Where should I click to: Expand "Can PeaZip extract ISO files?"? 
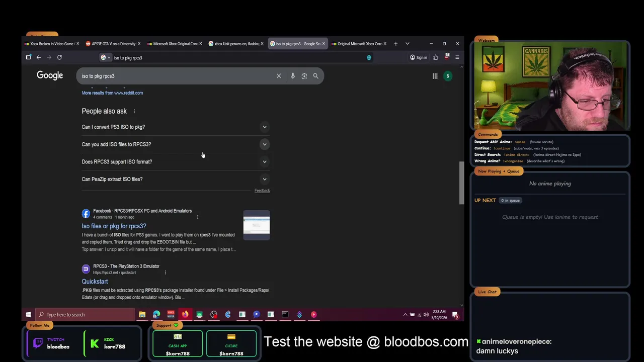tap(176, 179)
